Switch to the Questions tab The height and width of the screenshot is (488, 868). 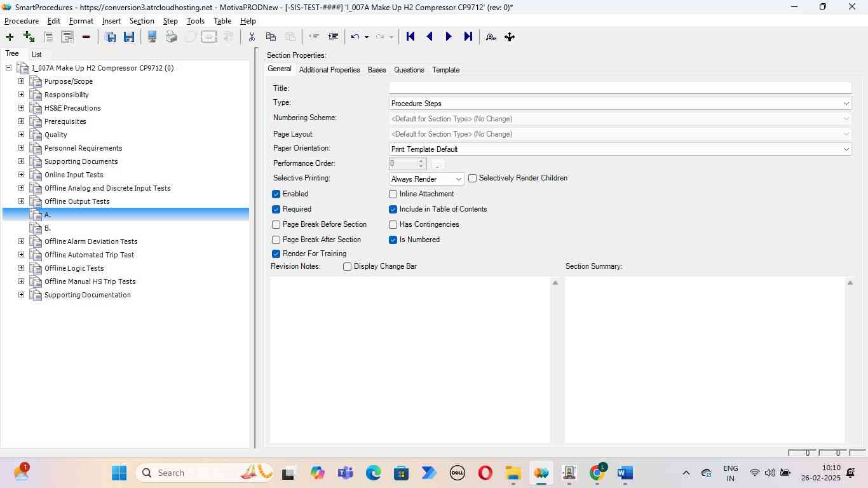click(x=409, y=70)
